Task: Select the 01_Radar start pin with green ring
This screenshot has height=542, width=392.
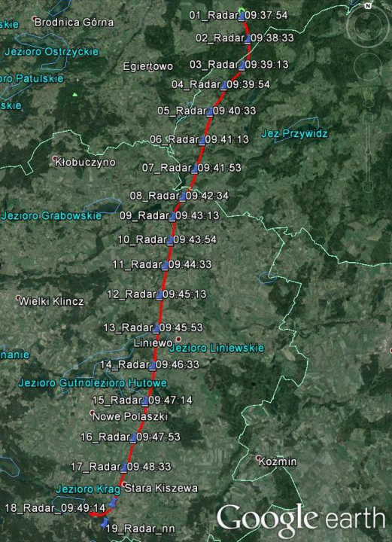Action: (x=242, y=14)
